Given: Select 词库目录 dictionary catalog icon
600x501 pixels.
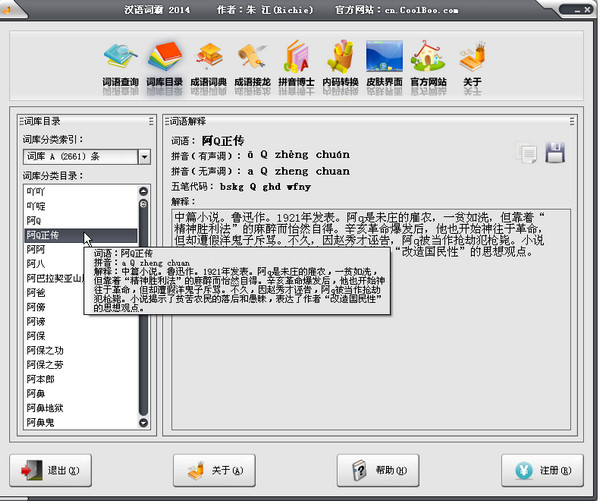Looking at the screenshot, I should [165, 64].
